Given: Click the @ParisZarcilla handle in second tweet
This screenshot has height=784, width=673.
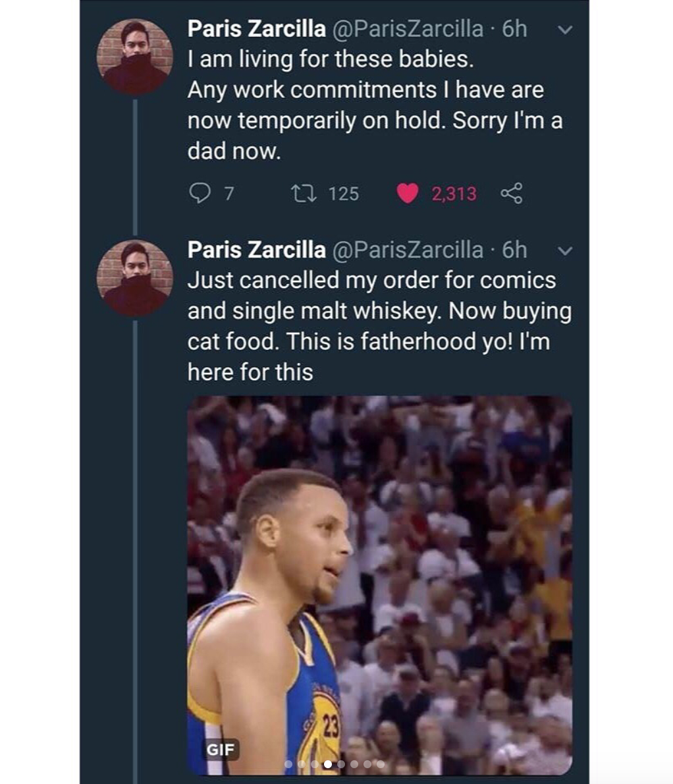Looking at the screenshot, I should tap(408, 250).
